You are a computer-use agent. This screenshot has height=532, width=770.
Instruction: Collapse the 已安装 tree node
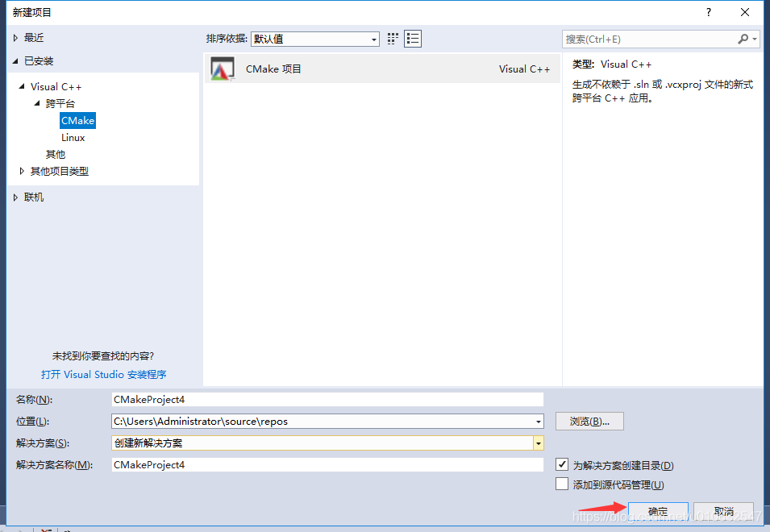coord(15,60)
